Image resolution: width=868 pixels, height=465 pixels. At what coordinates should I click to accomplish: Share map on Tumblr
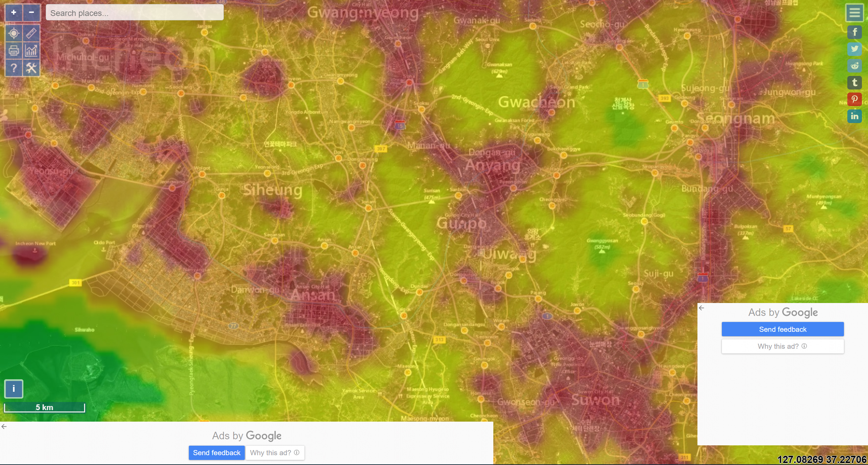854,82
